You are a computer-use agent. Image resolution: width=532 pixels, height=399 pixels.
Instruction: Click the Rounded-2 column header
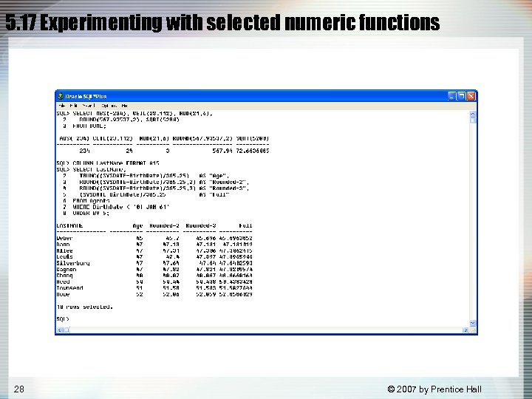tap(164, 225)
